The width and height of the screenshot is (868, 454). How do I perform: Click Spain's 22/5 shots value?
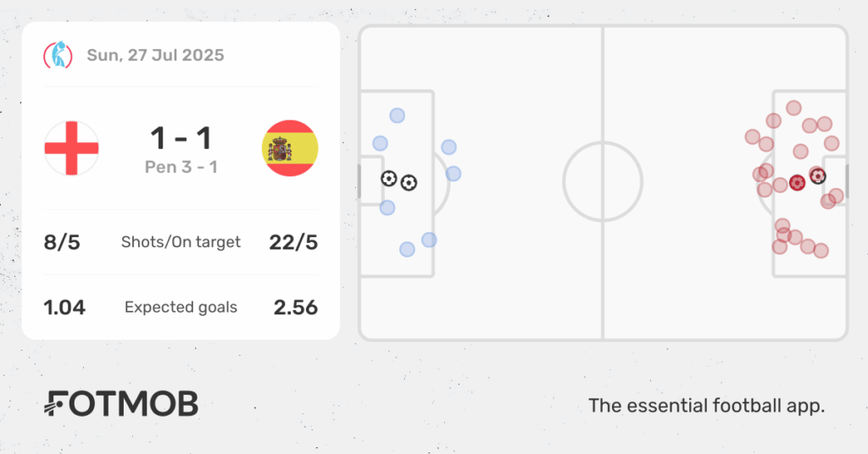click(x=293, y=242)
